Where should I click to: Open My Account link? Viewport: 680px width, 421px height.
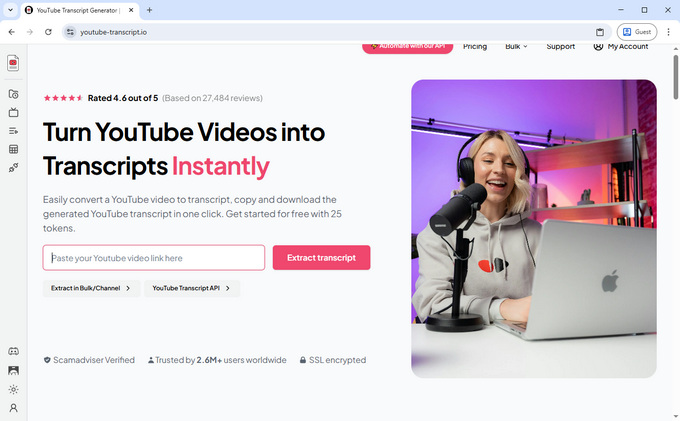(621, 46)
